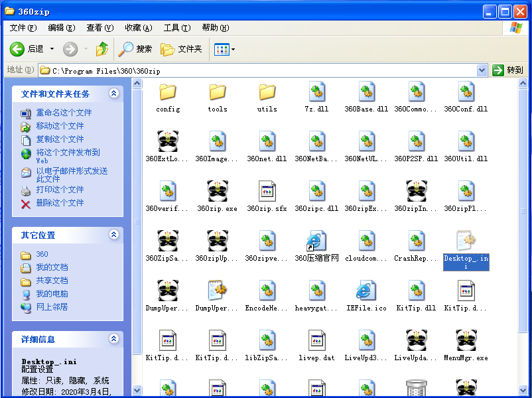532x398 pixels.
Task: Collapse the 详细信息 panel
Action: (x=114, y=338)
